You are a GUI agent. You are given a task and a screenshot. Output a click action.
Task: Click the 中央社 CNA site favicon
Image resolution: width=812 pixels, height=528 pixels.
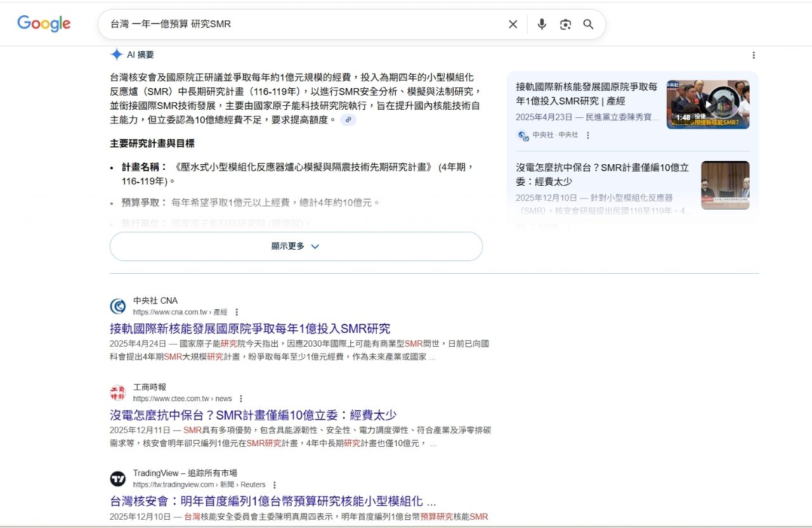click(x=118, y=306)
